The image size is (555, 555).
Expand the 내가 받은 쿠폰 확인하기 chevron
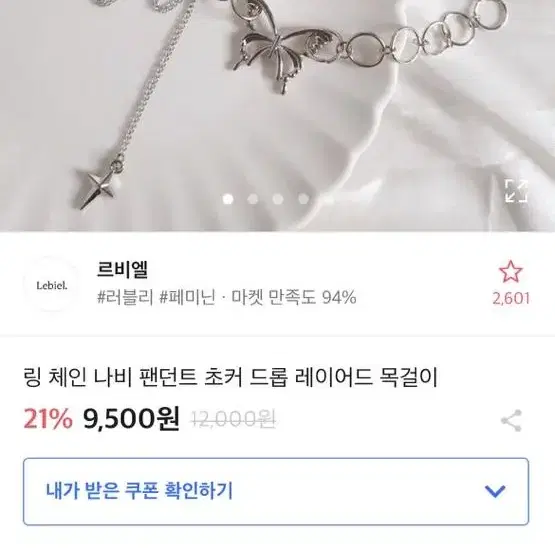coord(494,491)
